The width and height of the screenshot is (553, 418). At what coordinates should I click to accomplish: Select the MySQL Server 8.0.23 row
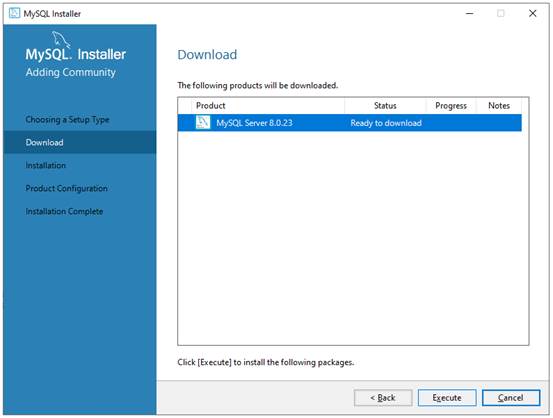(x=350, y=122)
